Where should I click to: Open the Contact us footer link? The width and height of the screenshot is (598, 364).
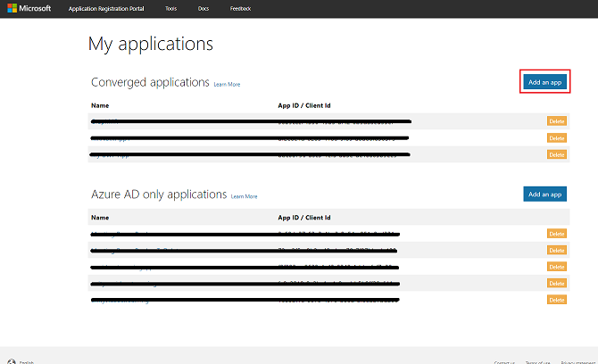click(504, 362)
